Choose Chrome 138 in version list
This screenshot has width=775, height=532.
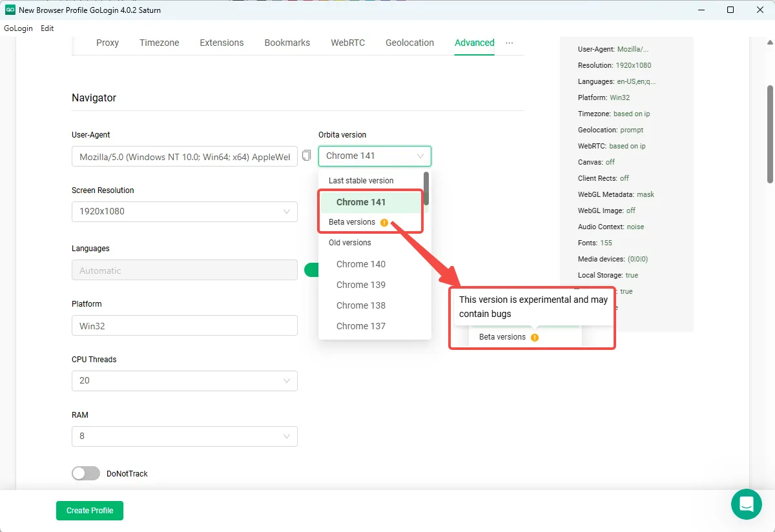coord(361,305)
